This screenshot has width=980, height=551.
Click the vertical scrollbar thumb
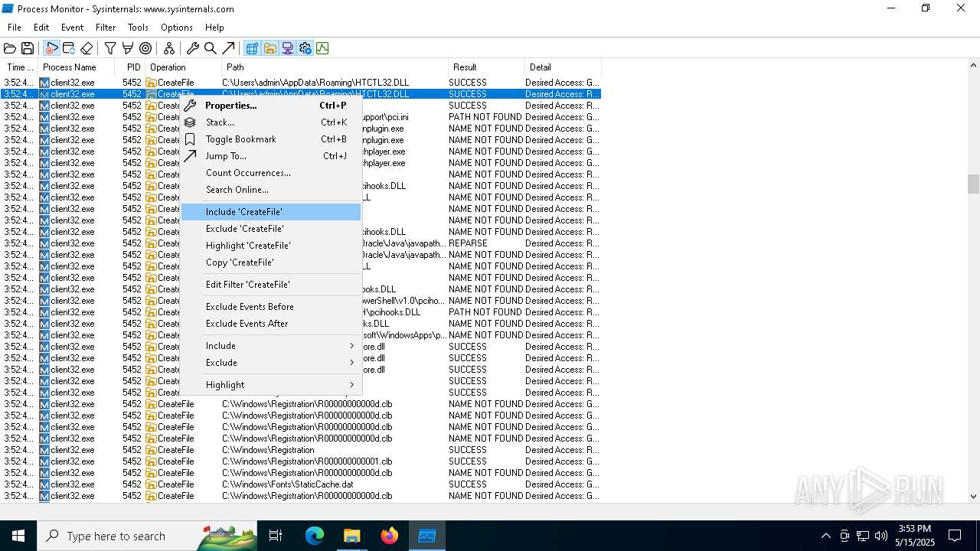pos(973,184)
